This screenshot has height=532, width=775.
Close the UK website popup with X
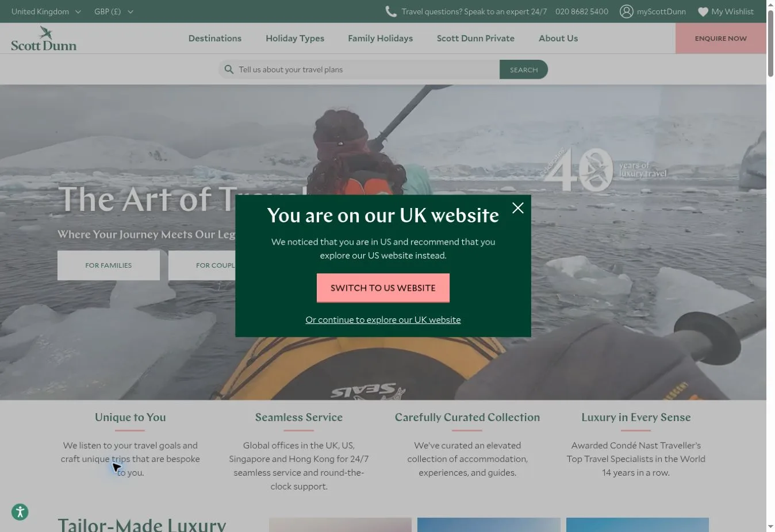point(517,208)
